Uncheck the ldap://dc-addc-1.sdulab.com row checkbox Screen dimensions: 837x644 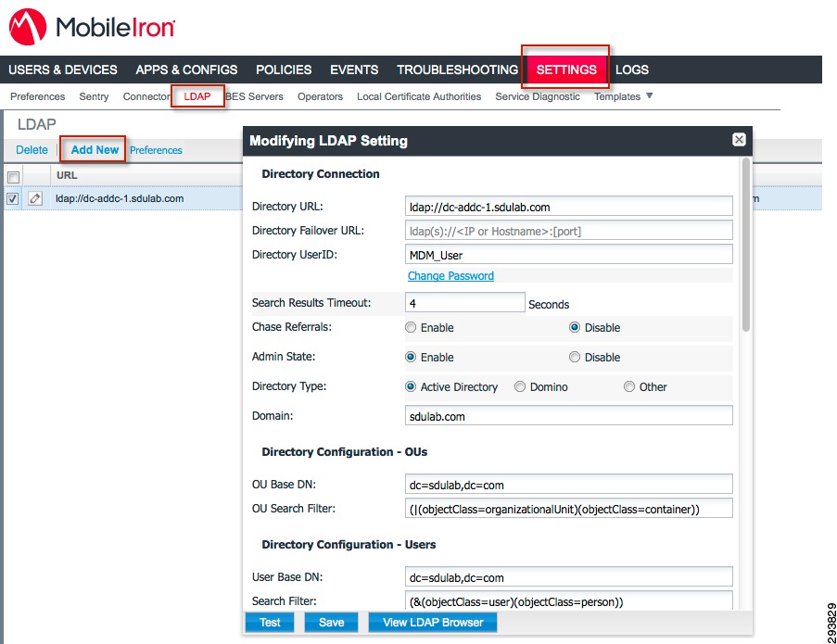(x=13, y=199)
